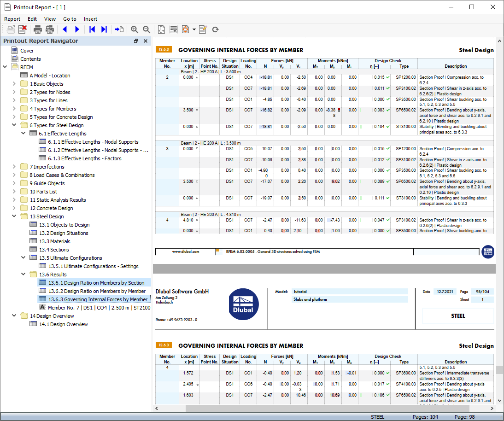Click the Refresh report icon
The height and width of the screenshot is (421, 504).
(x=215, y=29)
